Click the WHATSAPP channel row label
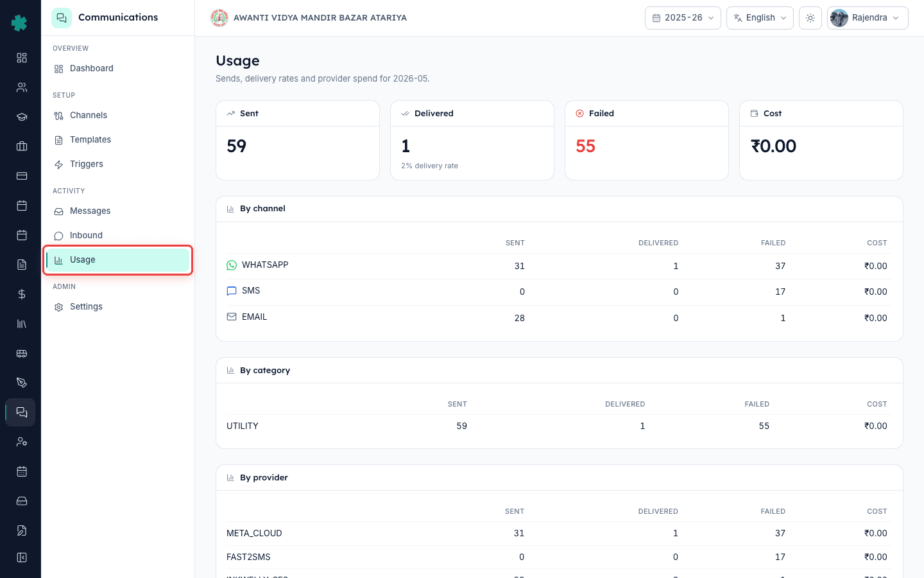924x578 pixels. point(265,265)
